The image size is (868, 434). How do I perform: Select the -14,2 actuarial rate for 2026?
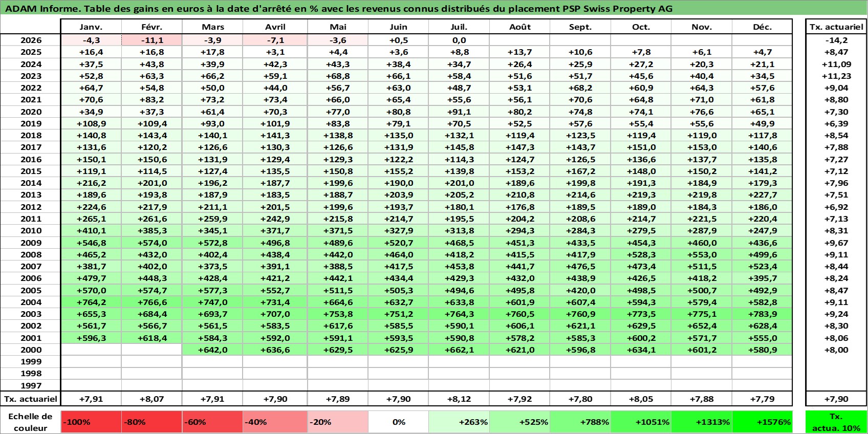pyautogui.click(x=836, y=40)
